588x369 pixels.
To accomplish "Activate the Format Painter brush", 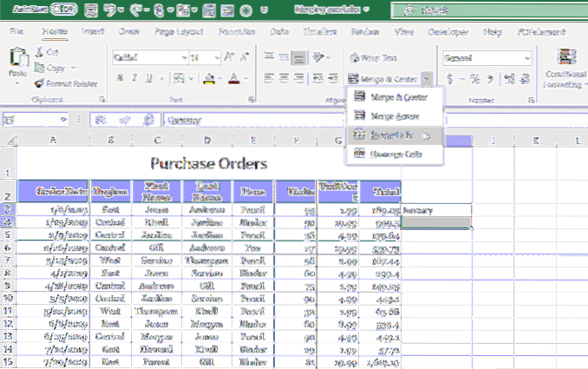I will click(x=39, y=83).
